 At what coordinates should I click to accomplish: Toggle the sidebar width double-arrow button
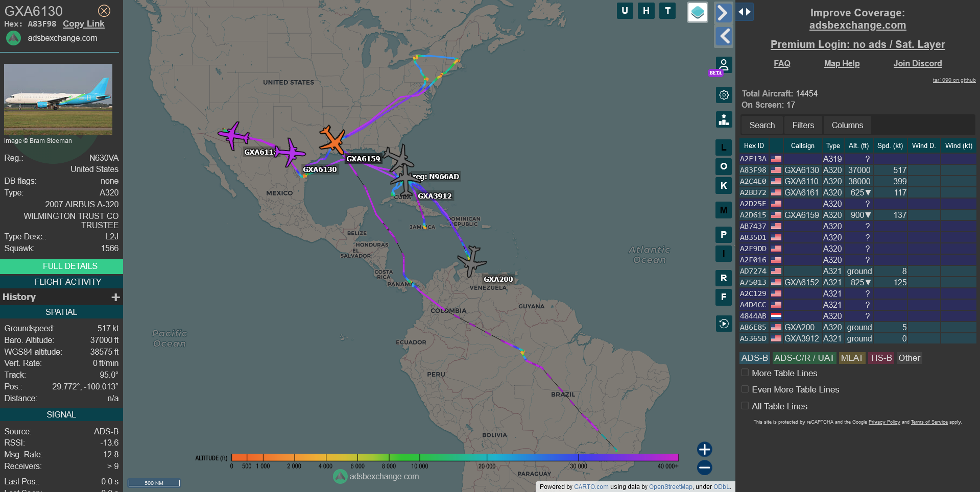(x=745, y=12)
